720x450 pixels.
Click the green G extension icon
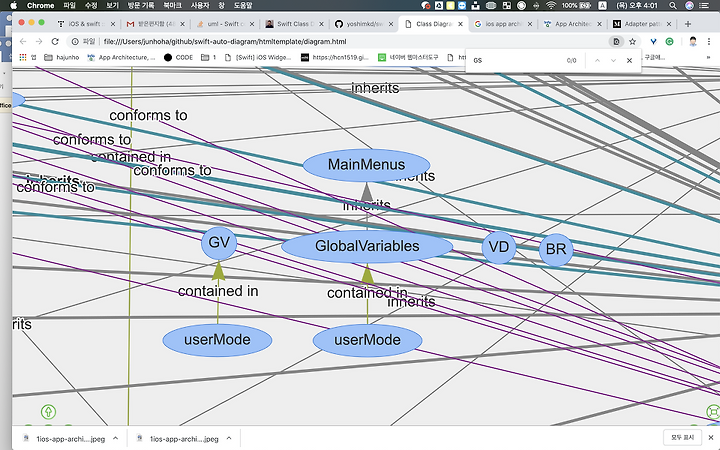(669, 41)
